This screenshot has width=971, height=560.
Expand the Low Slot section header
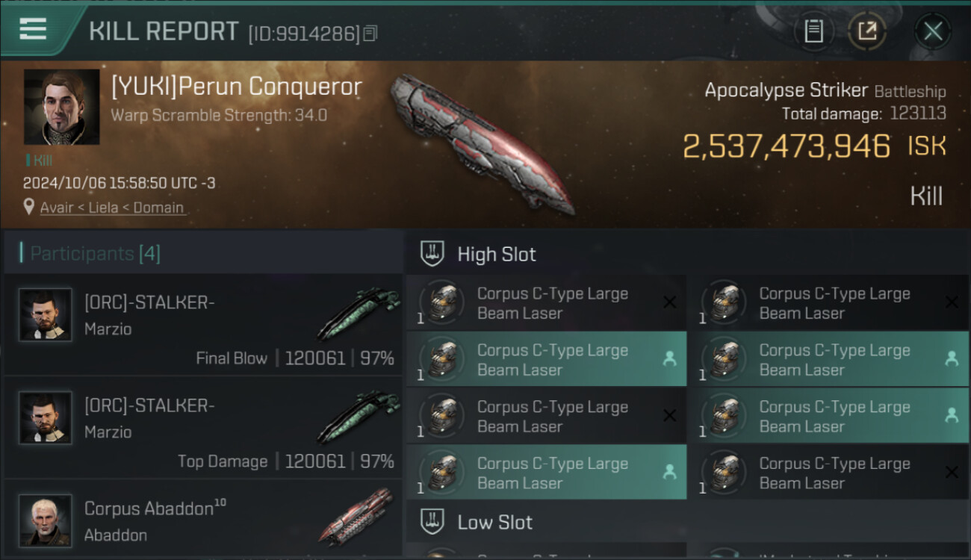coord(687,522)
